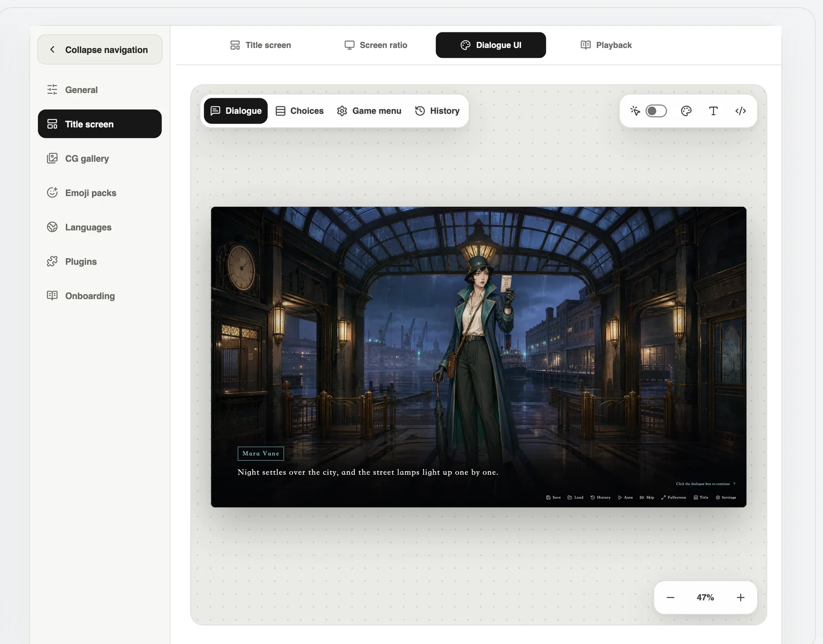Click the 'Click the dialogue box to continue' hint
Viewport: 823px width, 644px height.
click(706, 484)
